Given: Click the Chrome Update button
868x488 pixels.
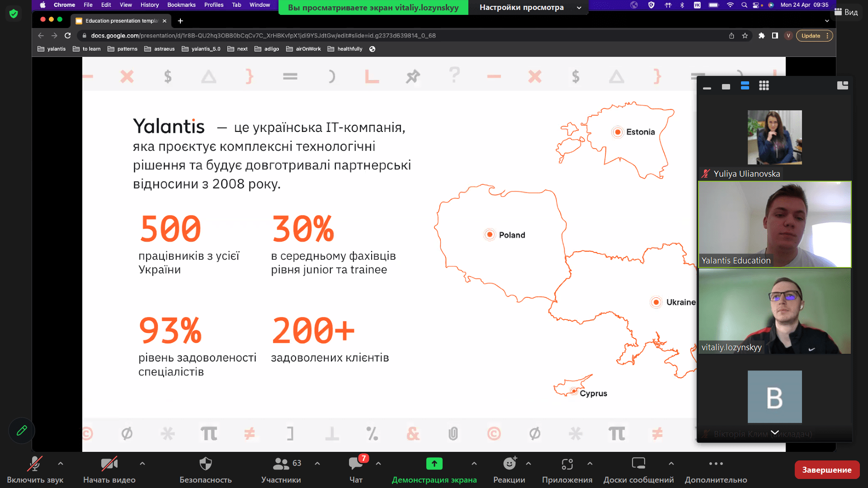Looking at the screenshot, I should pos(815,36).
